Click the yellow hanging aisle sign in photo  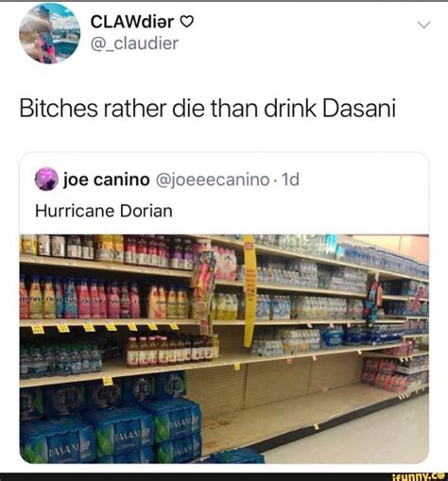pyautogui.click(x=249, y=290)
